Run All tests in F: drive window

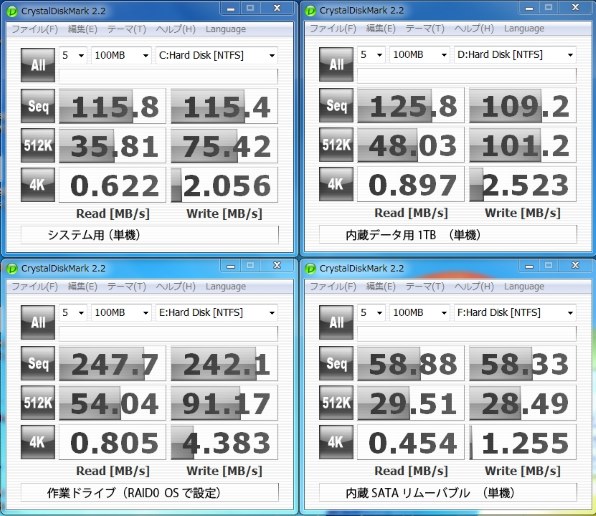(x=336, y=323)
